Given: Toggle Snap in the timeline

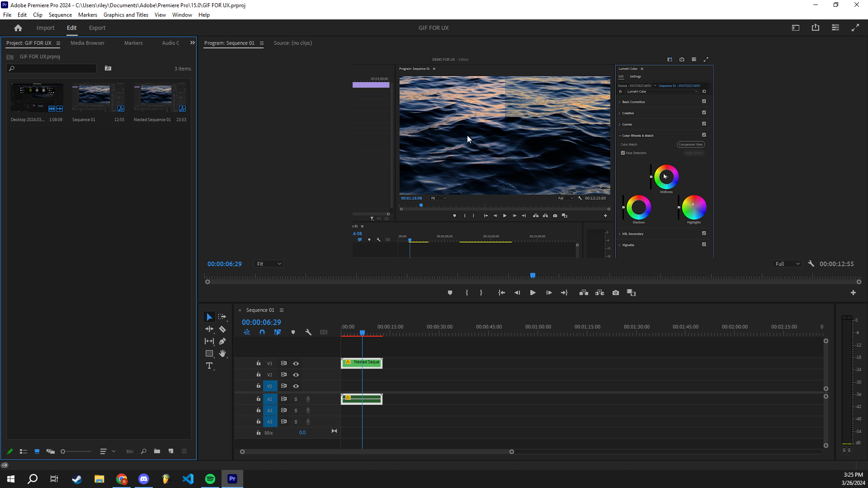Looking at the screenshot, I should (x=262, y=332).
